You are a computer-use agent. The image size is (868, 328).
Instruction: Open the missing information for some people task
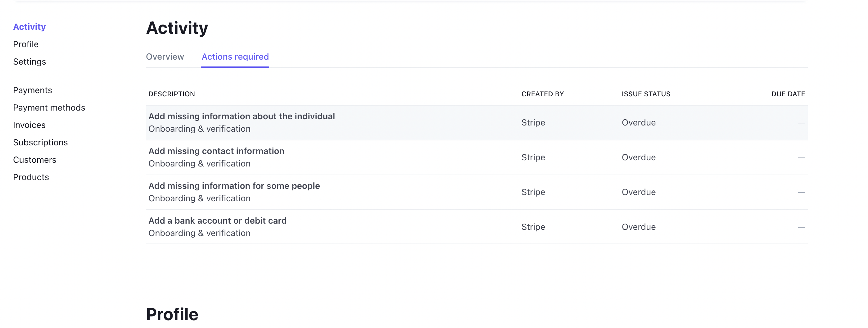point(234,186)
